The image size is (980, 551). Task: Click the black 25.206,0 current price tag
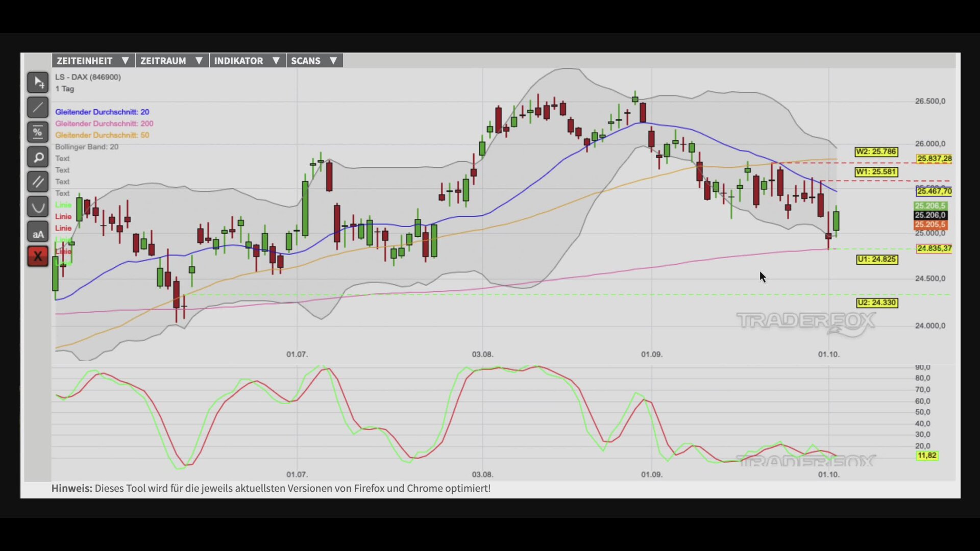coord(930,215)
